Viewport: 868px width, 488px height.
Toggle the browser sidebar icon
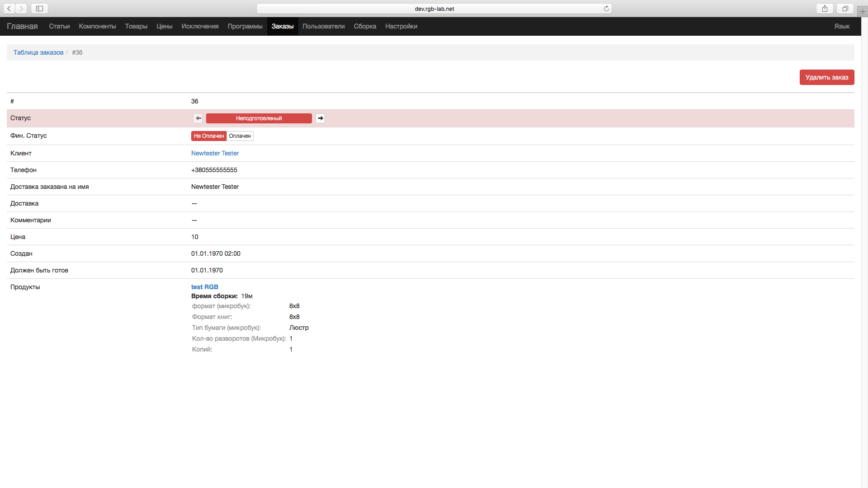(x=39, y=9)
